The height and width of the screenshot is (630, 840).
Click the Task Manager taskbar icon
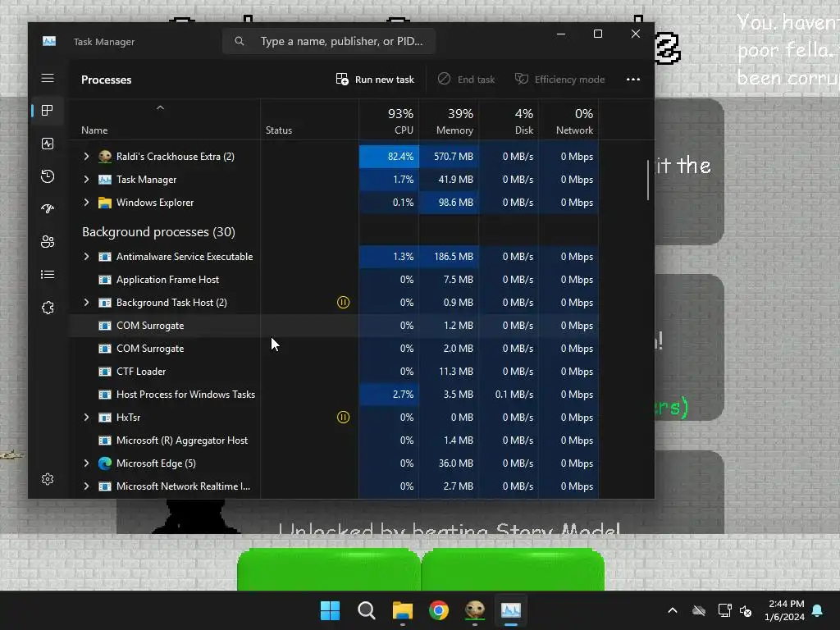[x=510, y=610]
